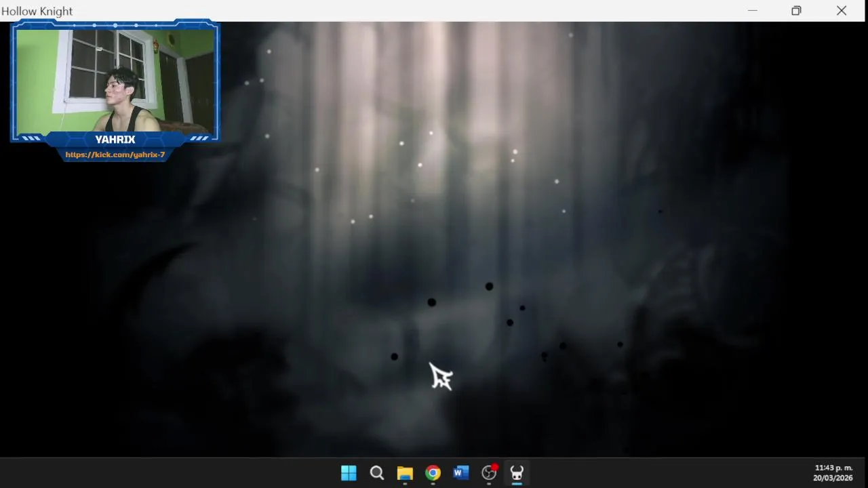The image size is (868, 488).
Task: Restore down the Hollow Knight window
Action: point(796,11)
